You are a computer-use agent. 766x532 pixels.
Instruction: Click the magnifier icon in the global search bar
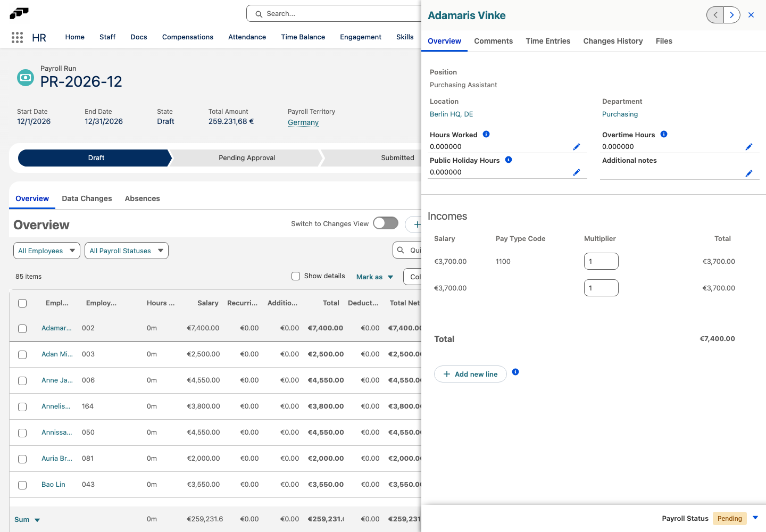[x=259, y=14]
